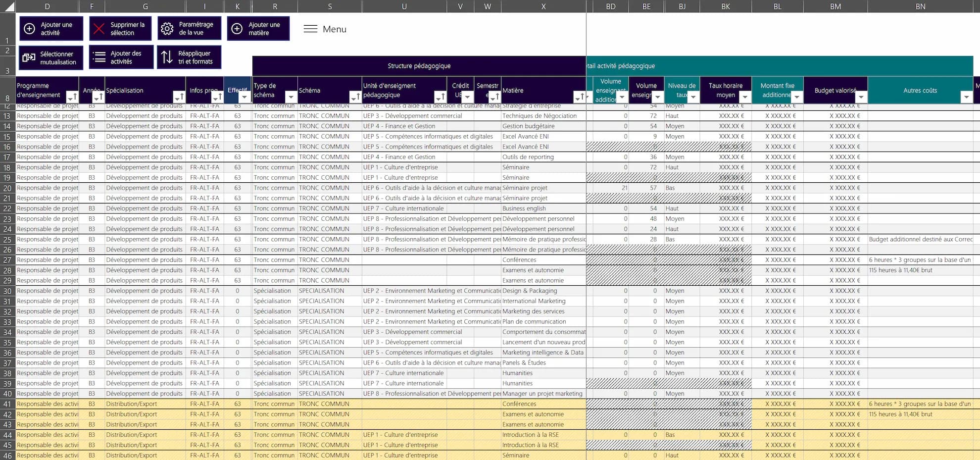Select column BN by clicking its column letter

[920, 6]
